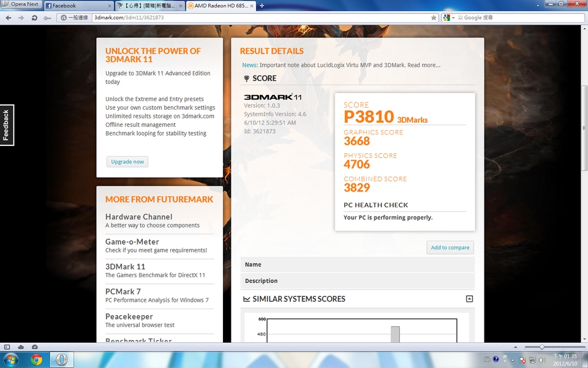The image size is (588, 368).
Task: Open the Windows Start menu
Action: point(10,360)
